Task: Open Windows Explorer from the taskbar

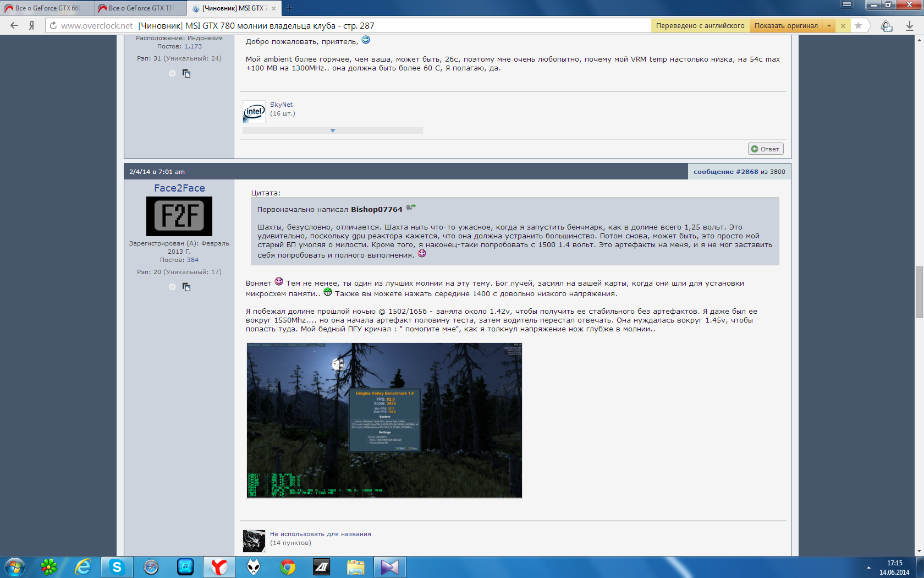Action: [356, 567]
